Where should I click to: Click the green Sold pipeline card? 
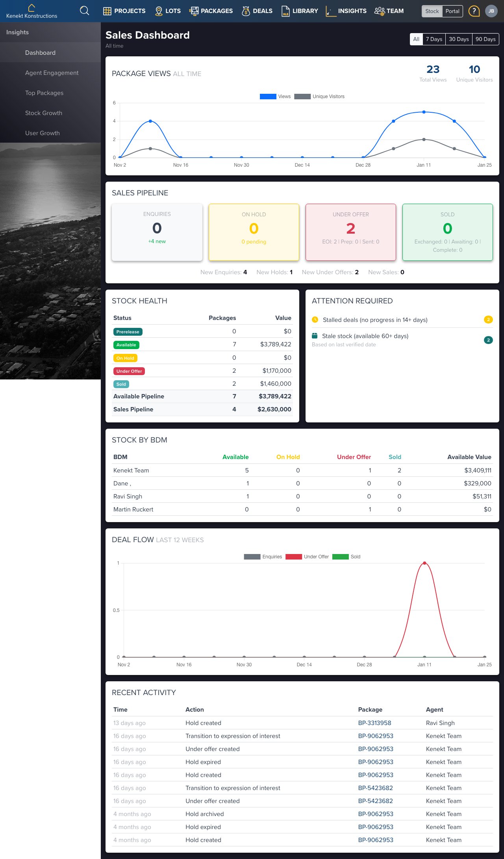[448, 232]
